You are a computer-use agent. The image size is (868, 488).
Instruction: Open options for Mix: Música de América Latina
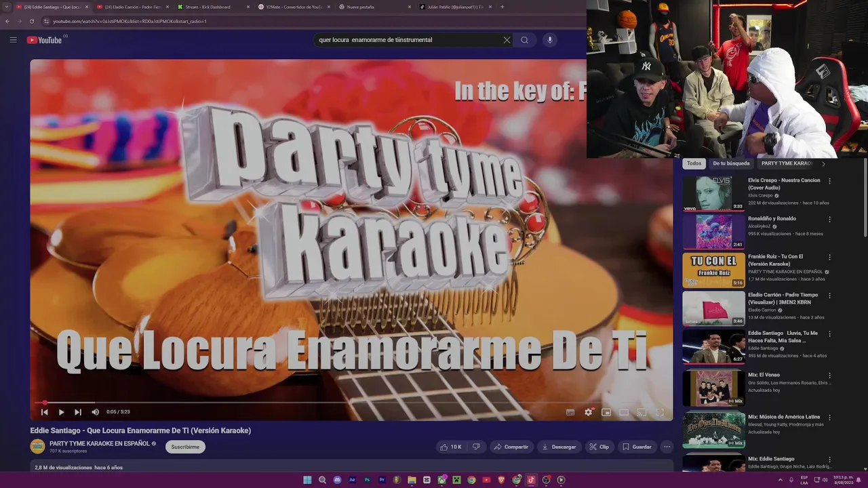click(x=829, y=418)
